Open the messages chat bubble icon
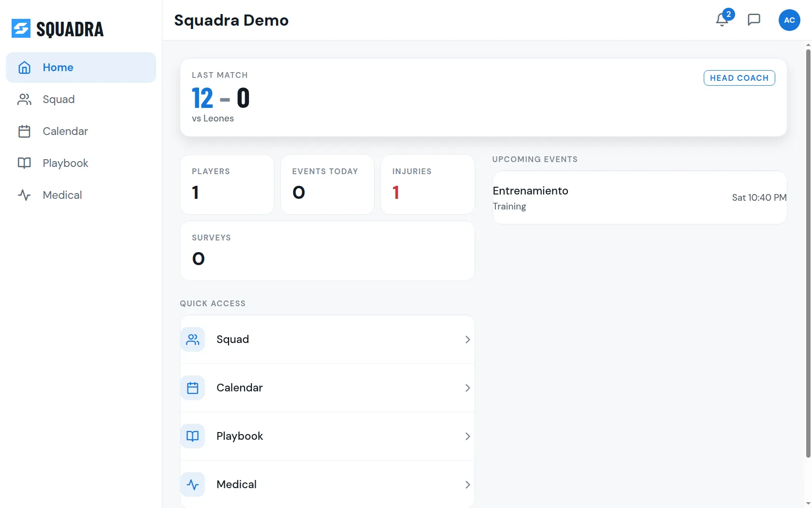This screenshot has height=508, width=812. pos(754,20)
